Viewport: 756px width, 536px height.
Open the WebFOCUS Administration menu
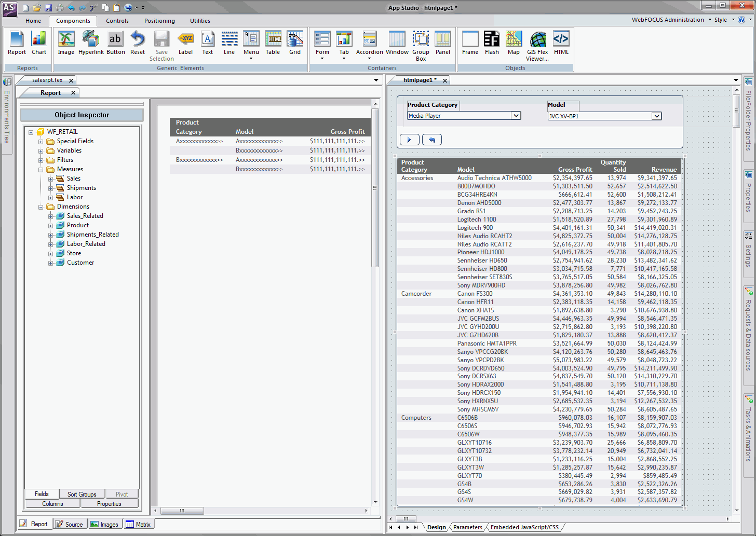point(671,20)
